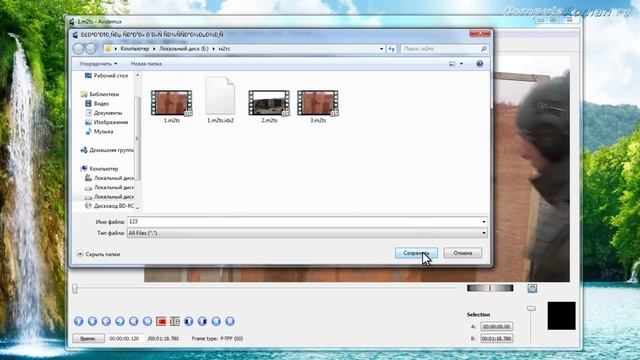Click the Play button in Avidemux
The height and width of the screenshot is (360, 640).
pyautogui.click(x=79, y=321)
